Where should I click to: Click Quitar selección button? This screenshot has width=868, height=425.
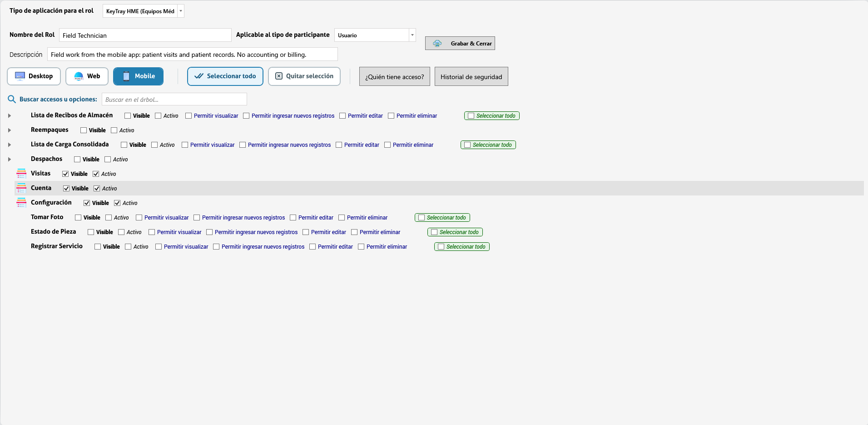[x=304, y=76]
